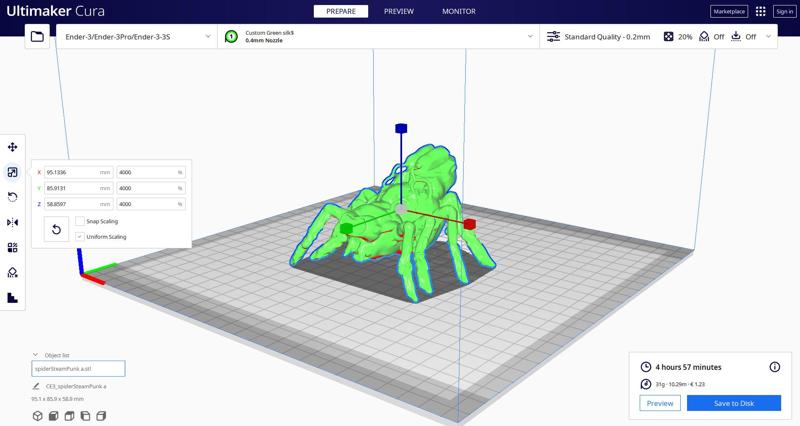
Task: Switch to right side view cube
Action: [x=101, y=416]
